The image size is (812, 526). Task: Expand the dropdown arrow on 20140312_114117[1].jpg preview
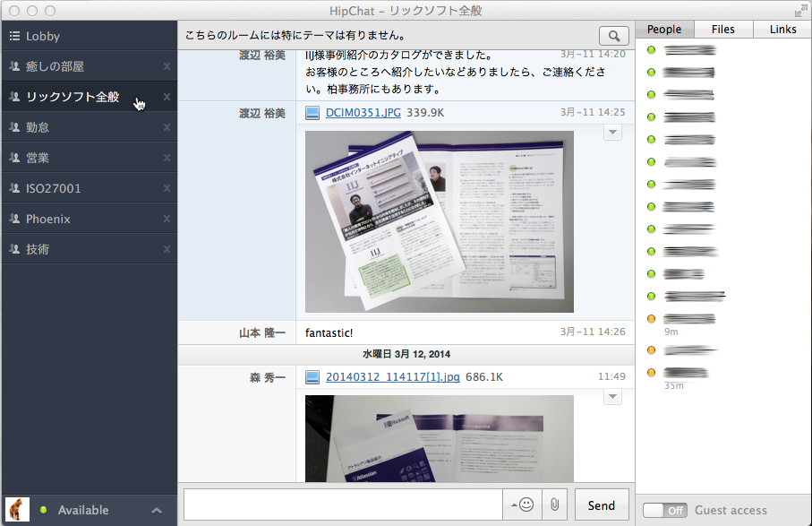pos(612,396)
